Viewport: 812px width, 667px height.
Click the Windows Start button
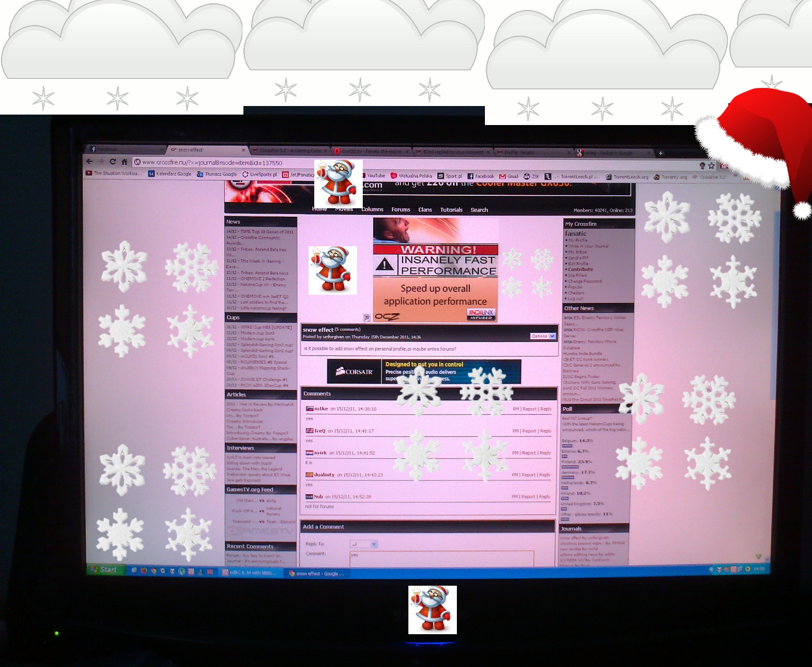pyautogui.click(x=104, y=570)
